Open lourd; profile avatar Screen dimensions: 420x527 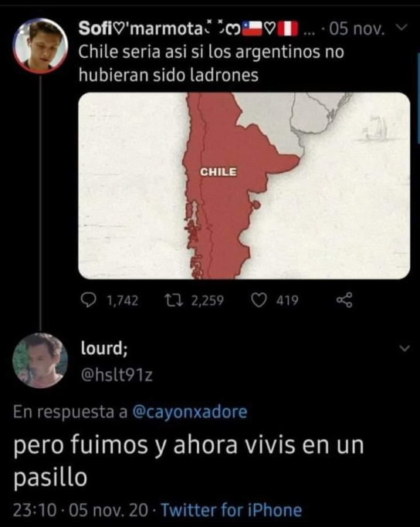(40, 360)
